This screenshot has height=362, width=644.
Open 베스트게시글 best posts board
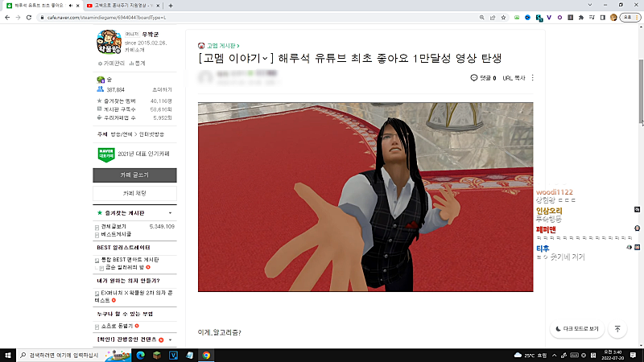tap(116, 234)
